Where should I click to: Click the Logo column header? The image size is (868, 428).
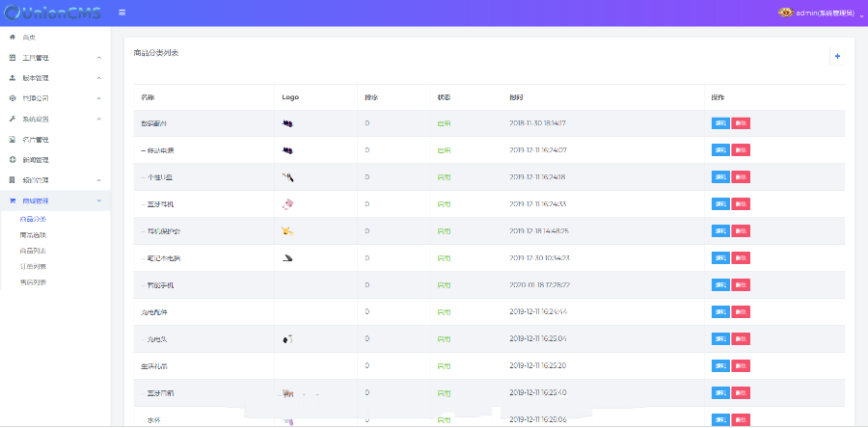point(290,97)
